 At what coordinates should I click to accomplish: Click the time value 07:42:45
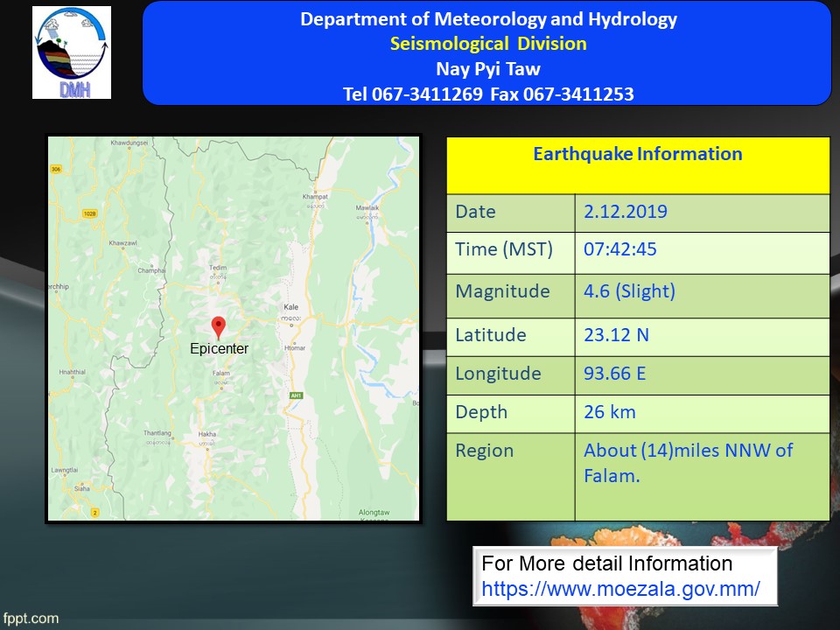(x=619, y=250)
